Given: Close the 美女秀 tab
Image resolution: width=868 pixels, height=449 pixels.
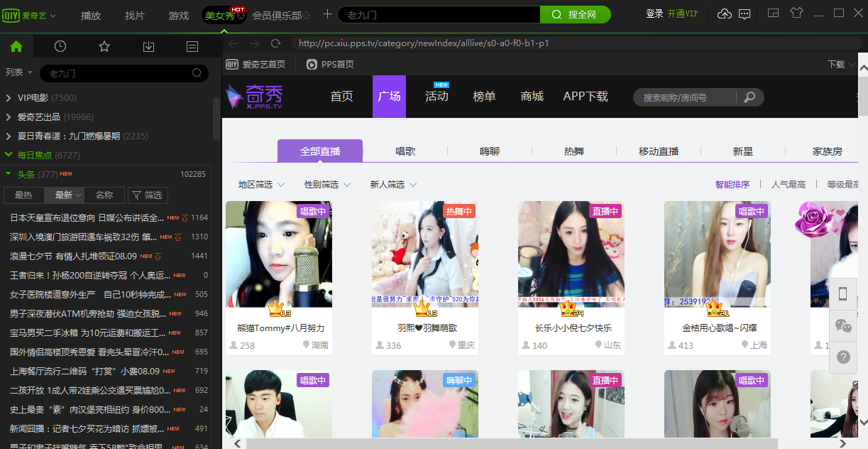Looking at the screenshot, I should (241, 16).
